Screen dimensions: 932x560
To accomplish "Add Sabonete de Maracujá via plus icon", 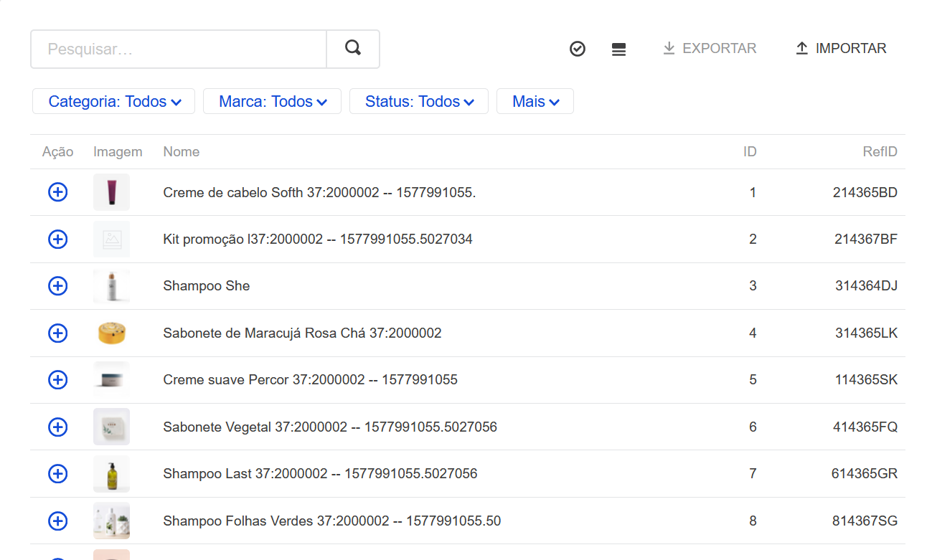I will [x=57, y=333].
